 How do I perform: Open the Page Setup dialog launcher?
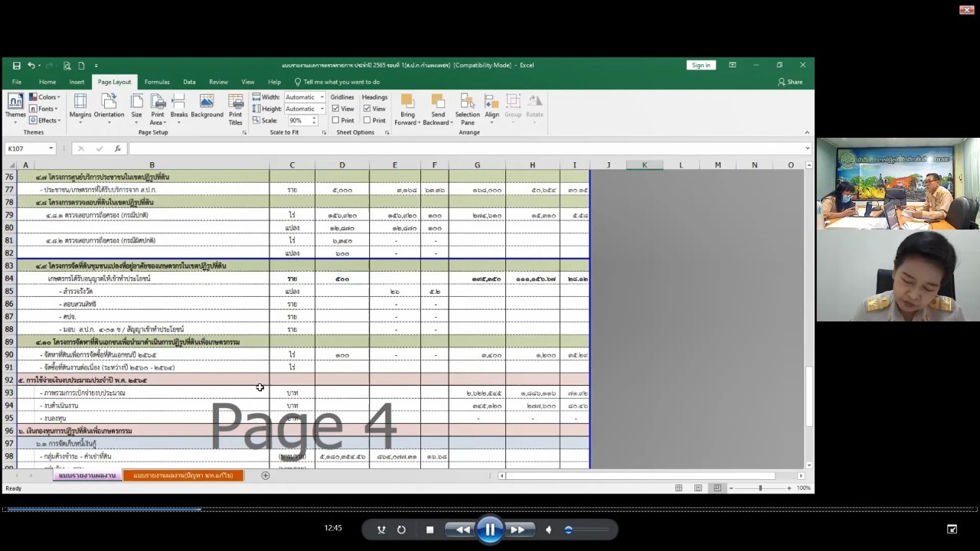tap(244, 132)
